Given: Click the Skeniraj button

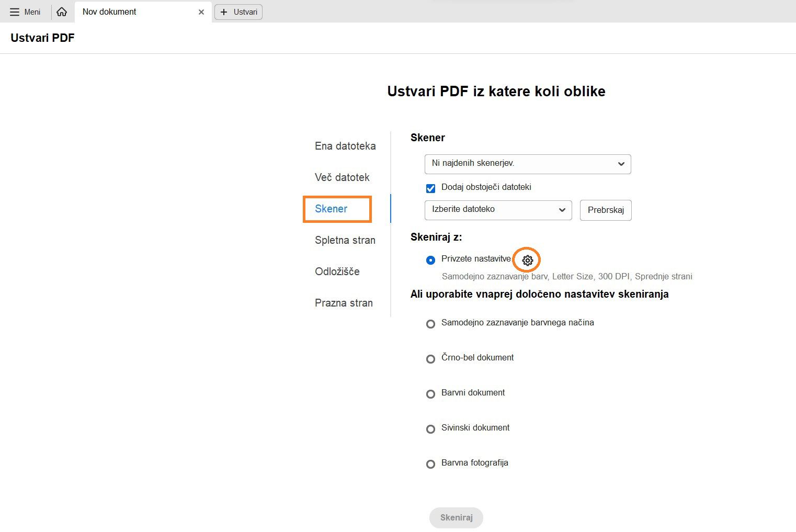Looking at the screenshot, I should pos(456,517).
